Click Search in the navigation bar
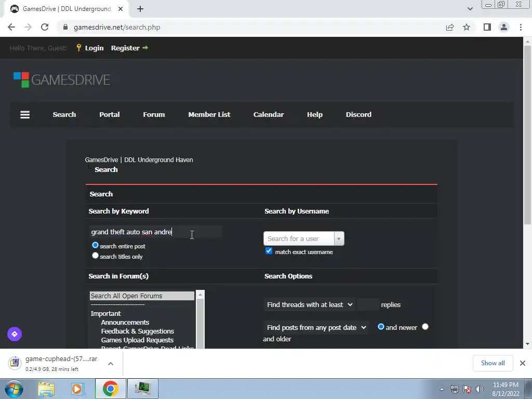 pyautogui.click(x=64, y=115)
